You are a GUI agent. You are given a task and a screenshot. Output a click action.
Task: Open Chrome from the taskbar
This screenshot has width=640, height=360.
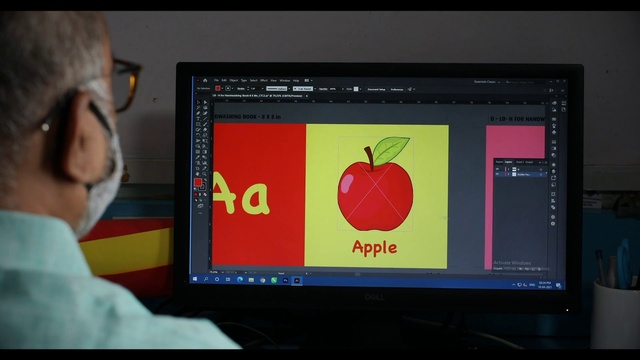coord(262,280)
